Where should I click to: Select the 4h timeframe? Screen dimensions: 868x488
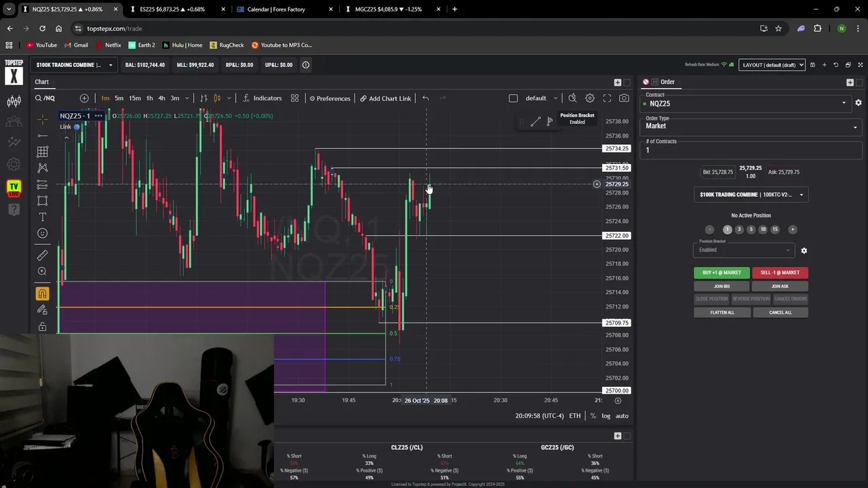[x=161, y=98]
